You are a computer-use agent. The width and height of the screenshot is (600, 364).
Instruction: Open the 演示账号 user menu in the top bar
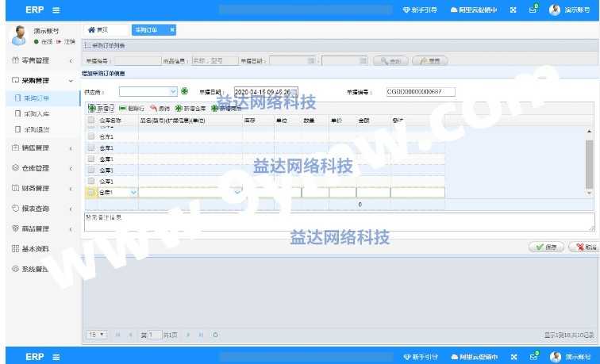(x=570, y=10)
